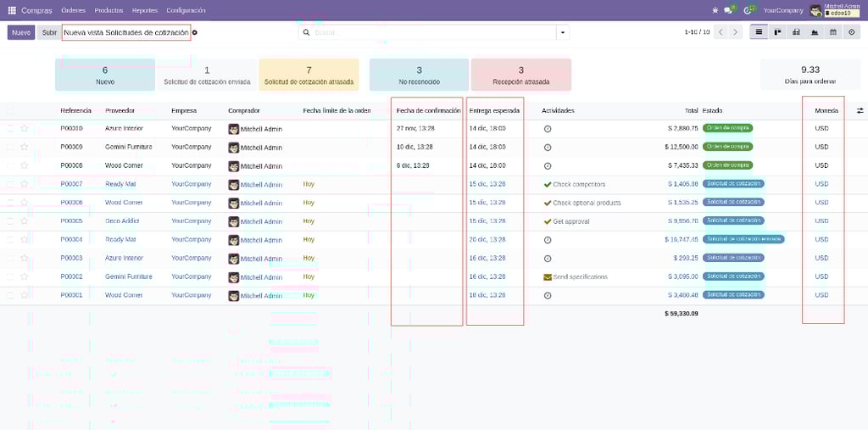Open the Órdenes menu

click(74, 10)
